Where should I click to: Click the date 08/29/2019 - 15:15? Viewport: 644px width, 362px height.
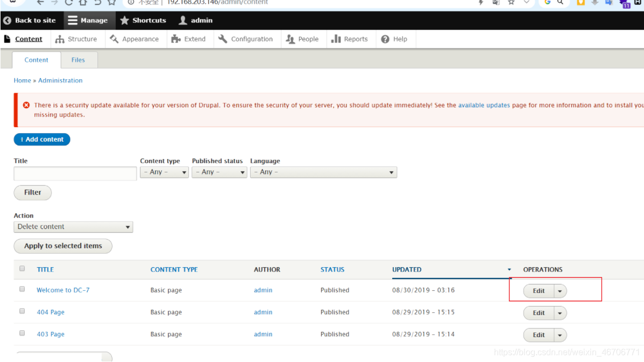click(x=423, y=312)
